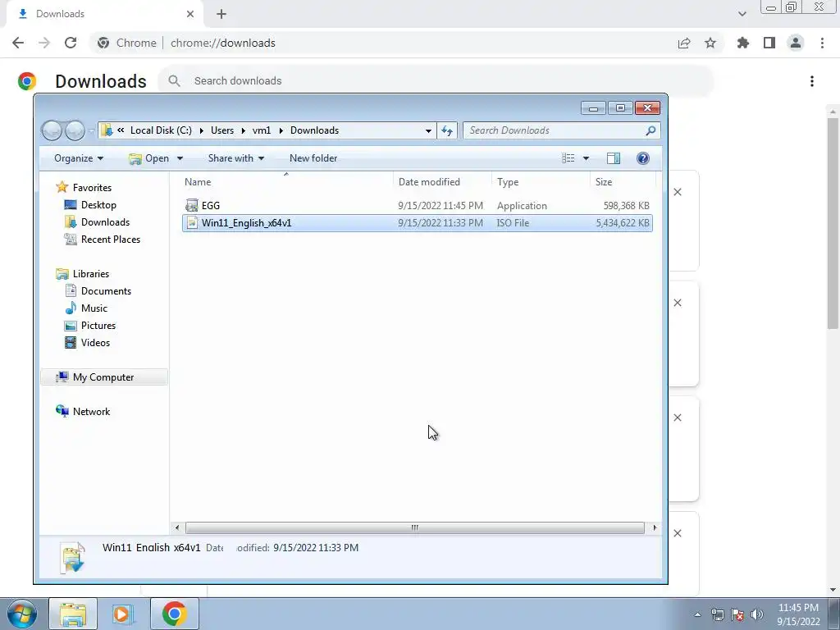Open the Share with dropdown menu
This screenshot has width=840, height=630.
[236, 158]
